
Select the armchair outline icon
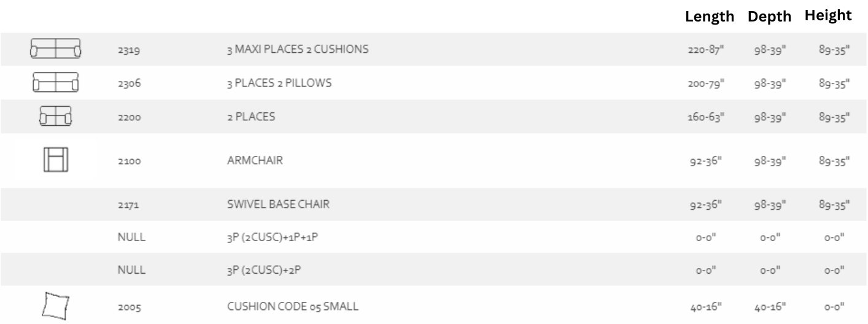(x=55, y=160)
